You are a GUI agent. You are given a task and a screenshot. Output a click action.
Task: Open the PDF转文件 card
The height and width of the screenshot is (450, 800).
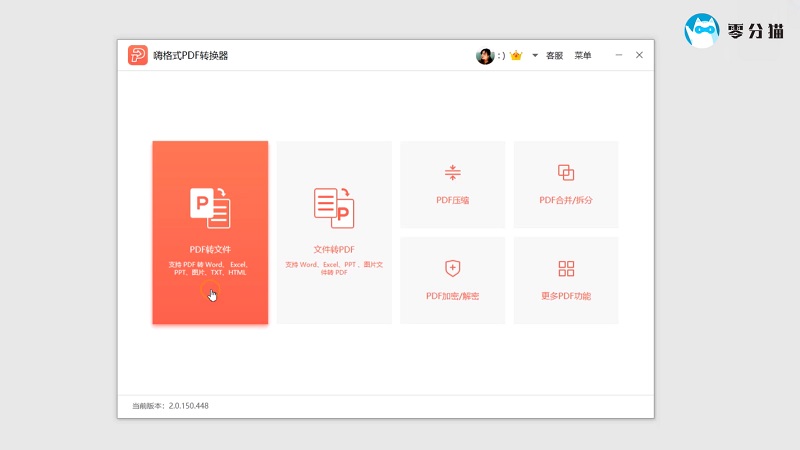point(210,233)
